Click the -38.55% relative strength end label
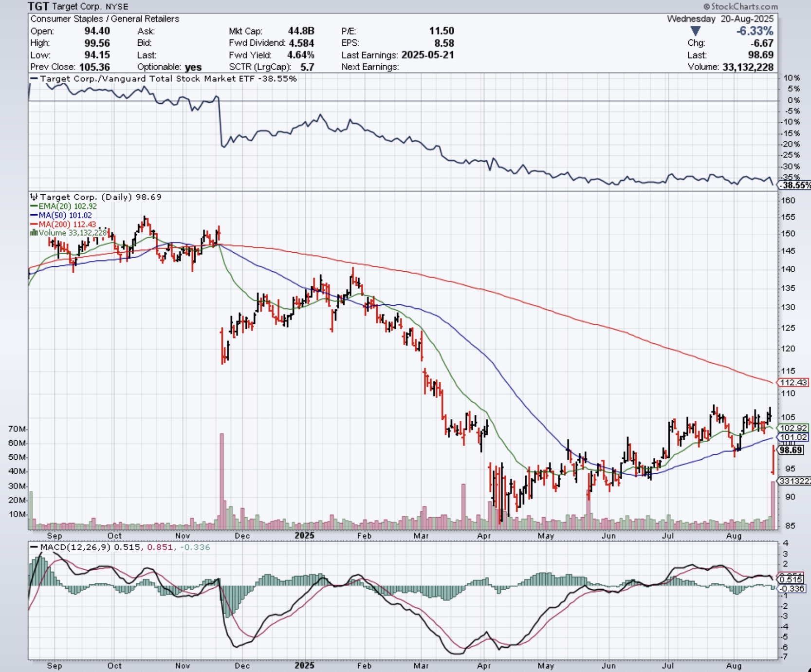 [x=794, y=186]
